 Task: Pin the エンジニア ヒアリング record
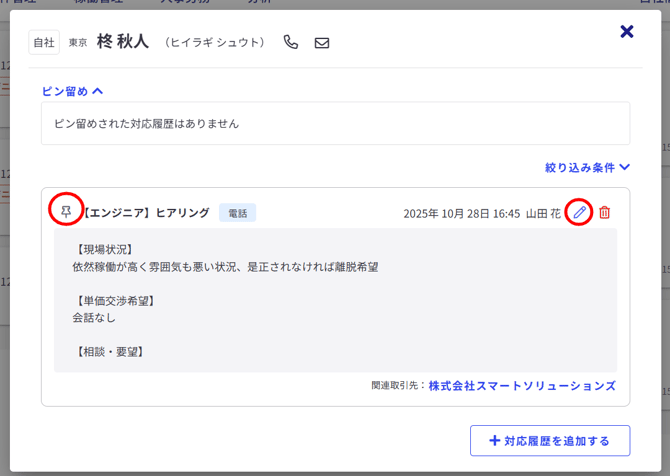(66, 212)
